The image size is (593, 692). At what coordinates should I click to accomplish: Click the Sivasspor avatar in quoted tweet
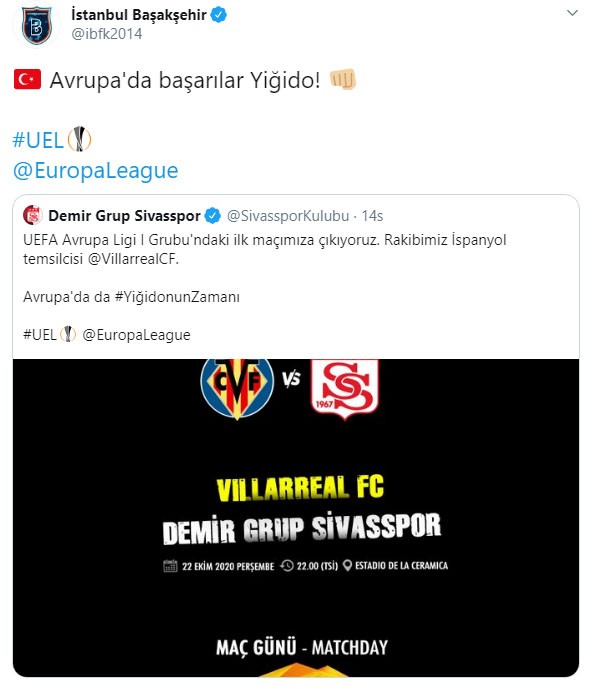[33, 215]
